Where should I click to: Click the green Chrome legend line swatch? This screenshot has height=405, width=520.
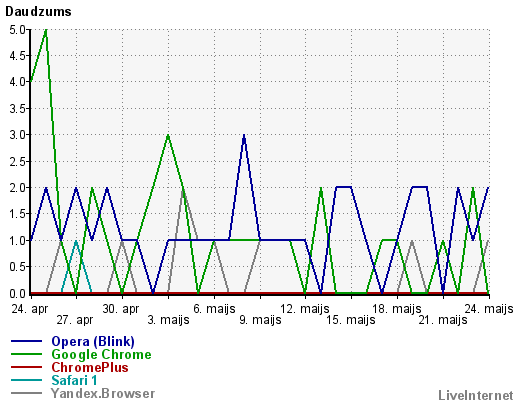26,354
